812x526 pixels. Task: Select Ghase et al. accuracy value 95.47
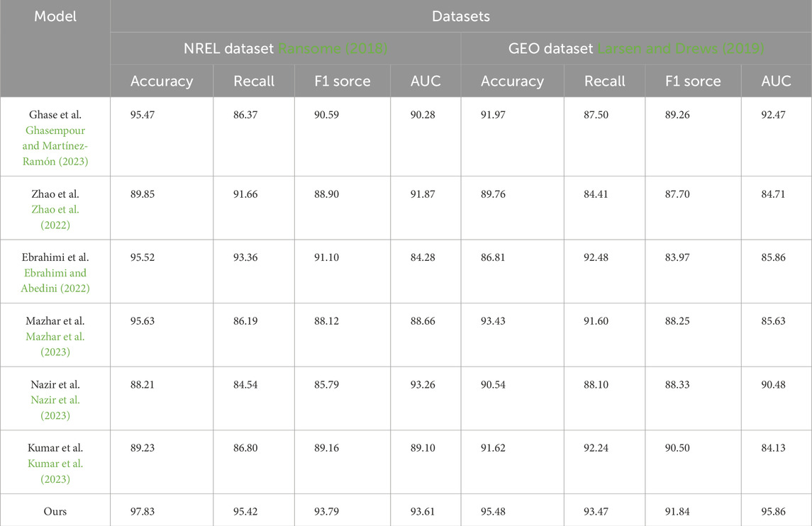143,115
